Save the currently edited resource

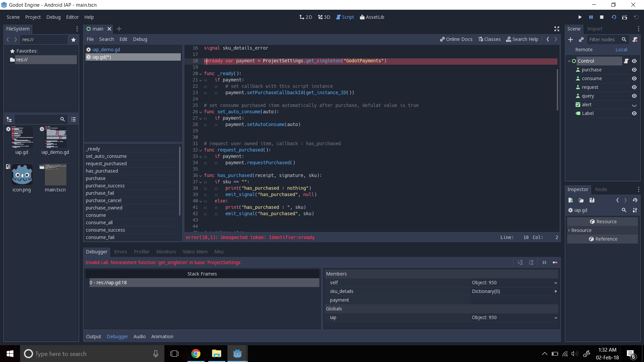click(x=592, y=200)
